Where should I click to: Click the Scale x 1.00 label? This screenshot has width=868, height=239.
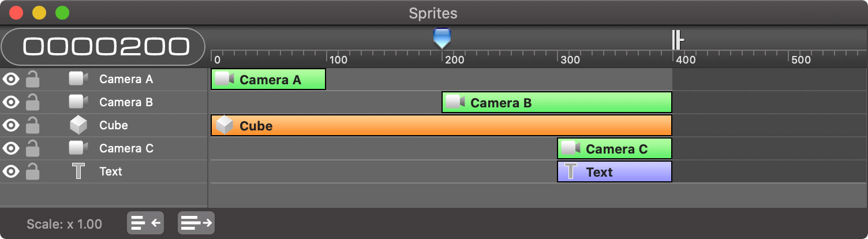click(x=65, y=224)
